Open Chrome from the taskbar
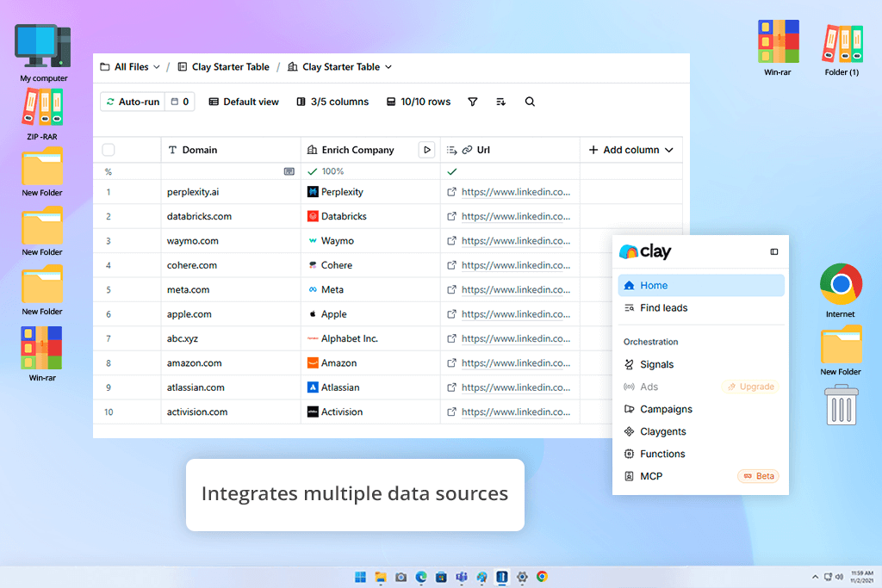 [543, 577]
